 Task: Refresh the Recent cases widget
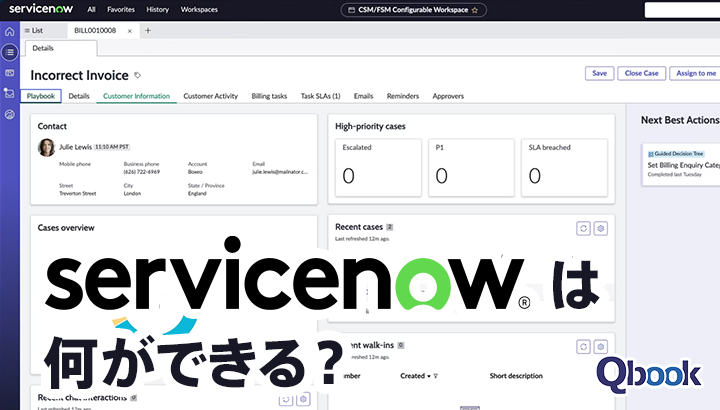coord(583,228)
